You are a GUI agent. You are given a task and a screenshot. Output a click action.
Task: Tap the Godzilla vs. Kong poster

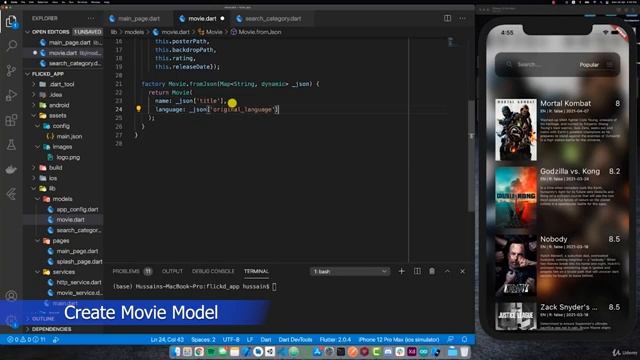point(516,198)
